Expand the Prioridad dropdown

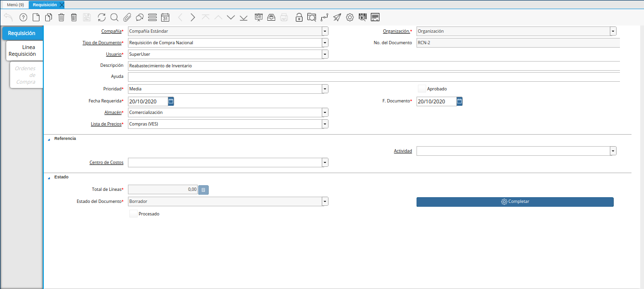[325, 89]
